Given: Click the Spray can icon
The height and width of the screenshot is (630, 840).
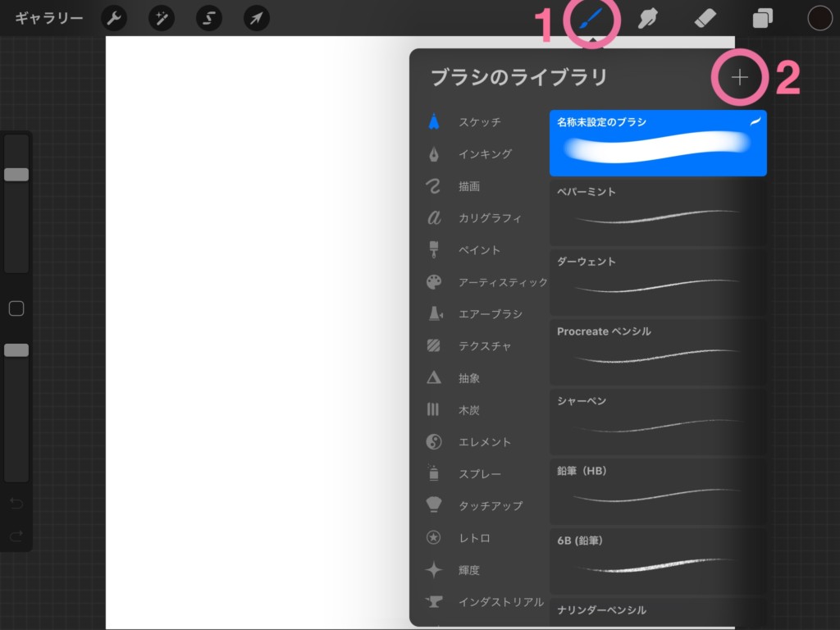Looking at the screenshot, I should [434, 472].
